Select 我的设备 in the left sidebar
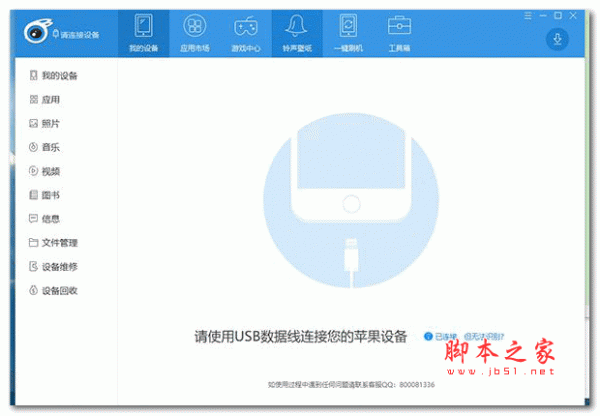 click(54, 75)
